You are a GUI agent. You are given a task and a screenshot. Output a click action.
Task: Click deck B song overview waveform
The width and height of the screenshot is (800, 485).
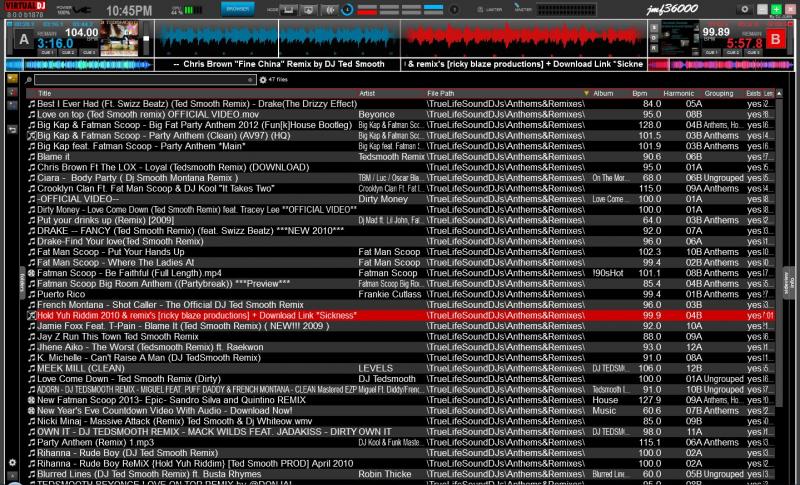point(721,65)
